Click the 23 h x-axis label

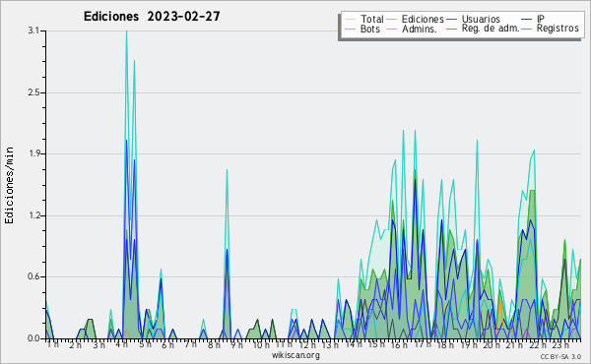(560, 344)
